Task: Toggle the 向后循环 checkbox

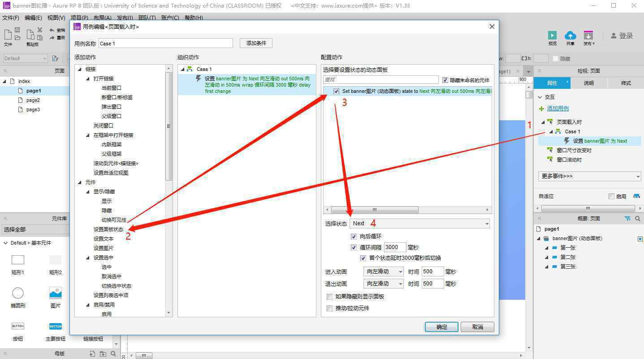Action: pos(354,236)
